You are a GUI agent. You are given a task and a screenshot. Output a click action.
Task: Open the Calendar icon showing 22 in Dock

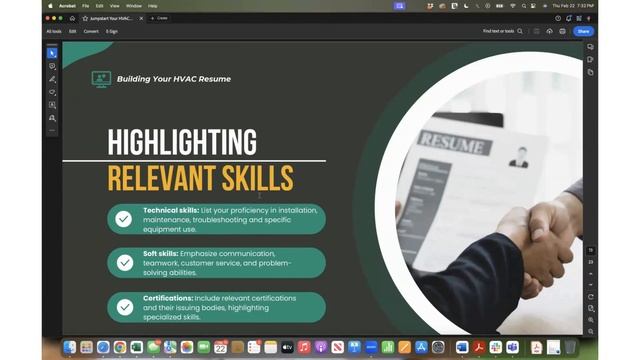tap(220, 347)
